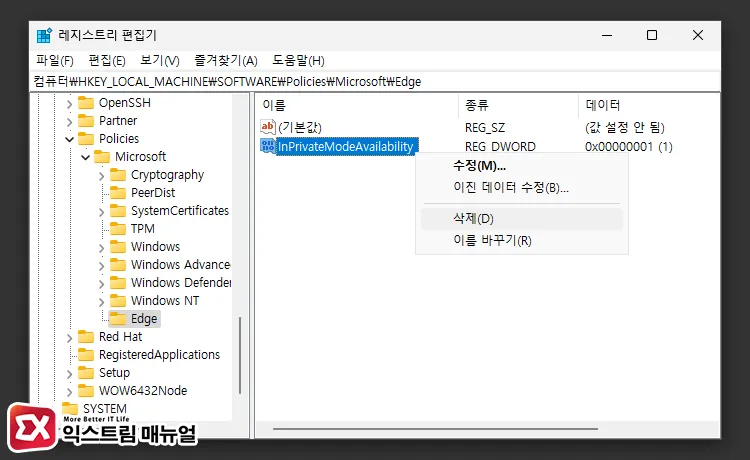
Task: Expand the Cryptography key
Action: (x=101, y=176)
